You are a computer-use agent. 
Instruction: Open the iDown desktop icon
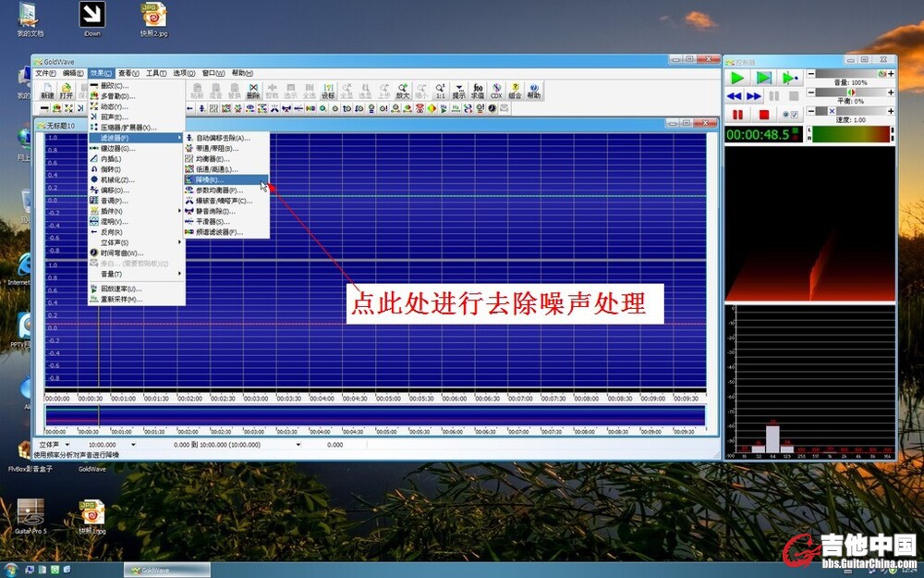point(92,18)
